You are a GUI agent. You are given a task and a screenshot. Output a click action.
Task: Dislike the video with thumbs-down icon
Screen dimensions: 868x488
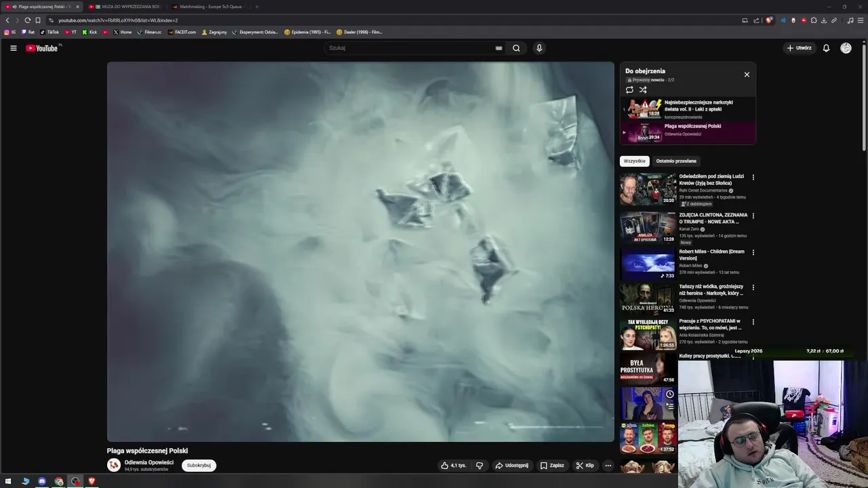coord(479,466)
